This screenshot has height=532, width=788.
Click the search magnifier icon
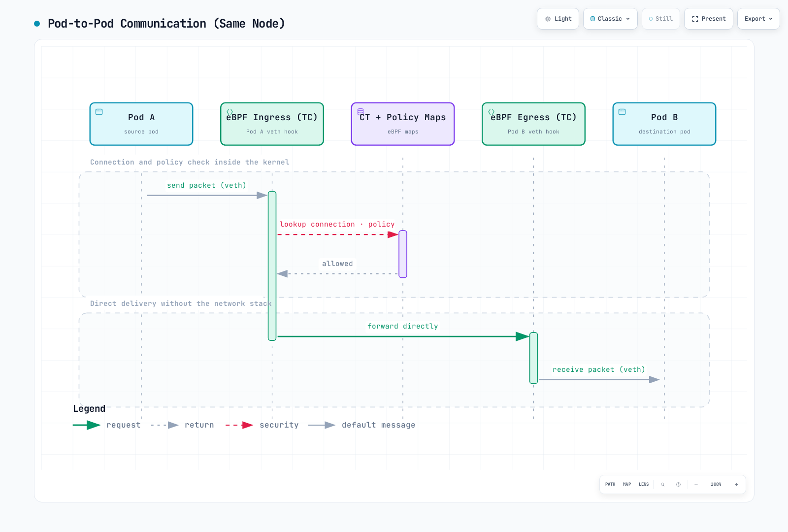(x=662, y=484)
